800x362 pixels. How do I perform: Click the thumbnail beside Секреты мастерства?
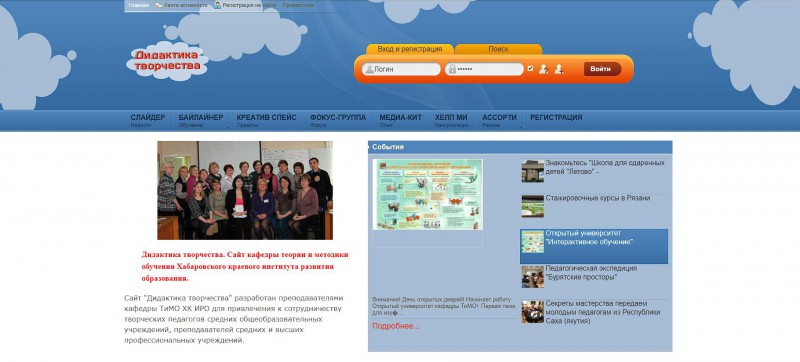click(x=532, y=312)
